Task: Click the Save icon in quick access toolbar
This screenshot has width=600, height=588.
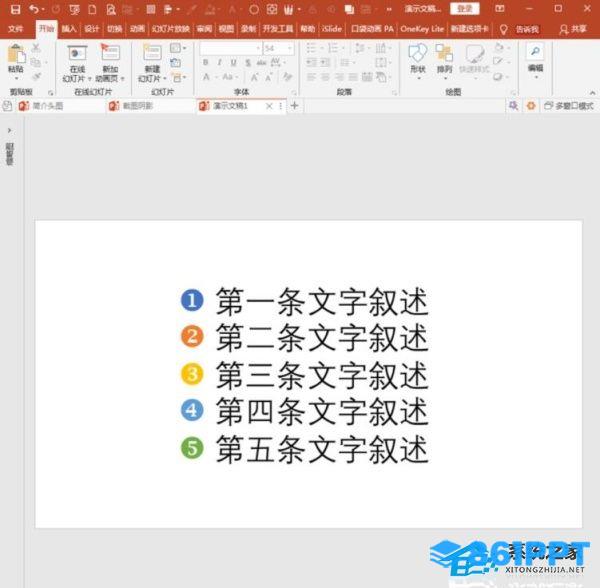Action: 15,9
